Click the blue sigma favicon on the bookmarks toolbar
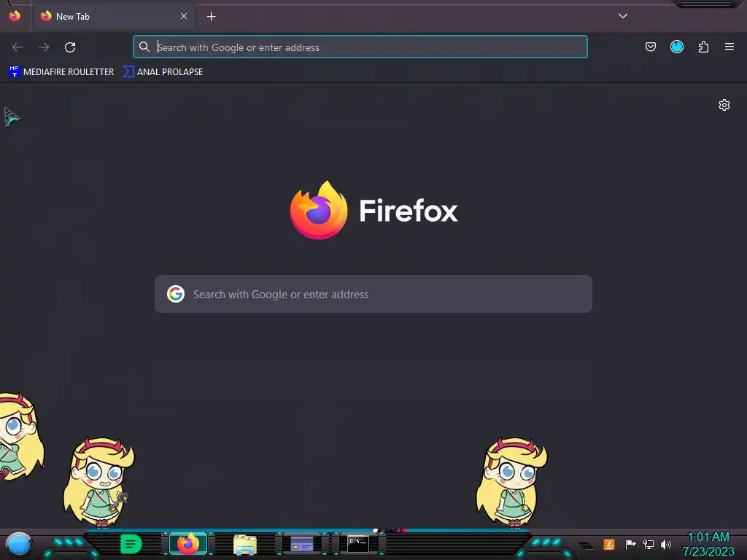Screen dimensions: 747x560 coord(128,71)
